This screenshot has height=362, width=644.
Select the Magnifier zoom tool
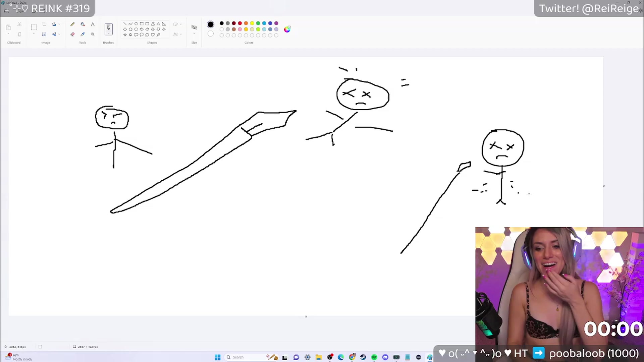[93, 34]
